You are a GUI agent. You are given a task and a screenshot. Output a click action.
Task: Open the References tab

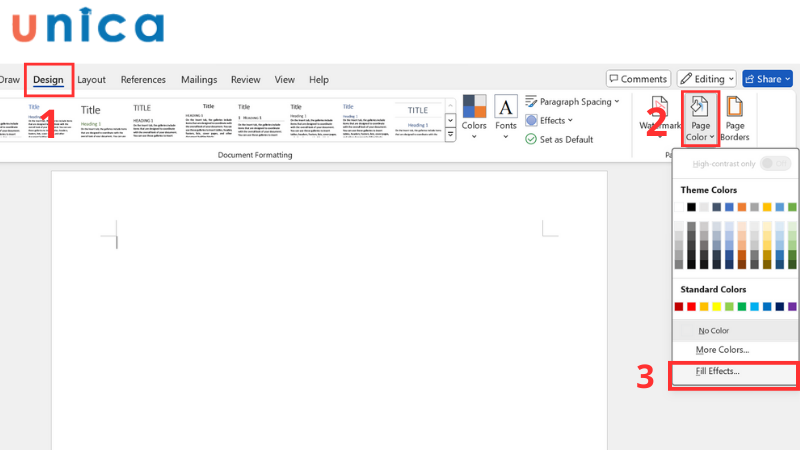(x=143, y=80)
